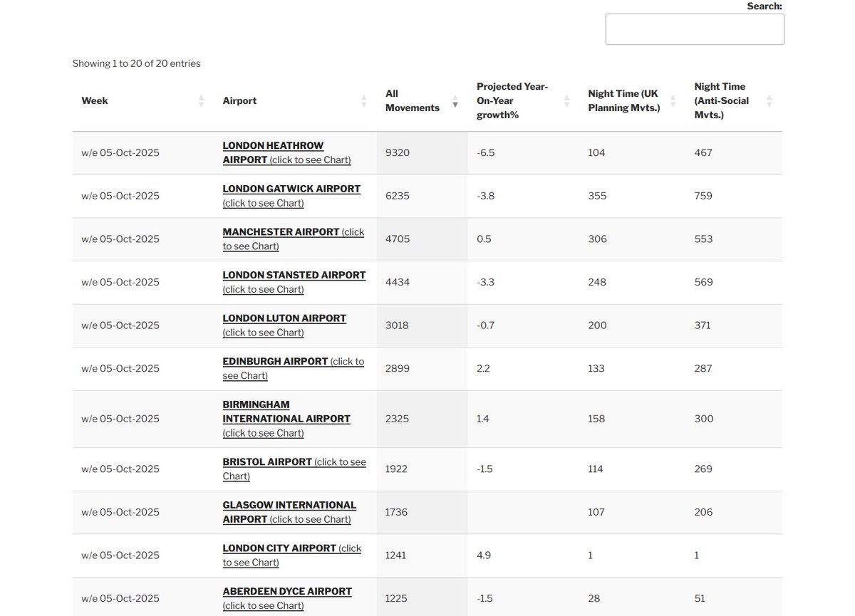Click the Week column header label

[95, 101]
